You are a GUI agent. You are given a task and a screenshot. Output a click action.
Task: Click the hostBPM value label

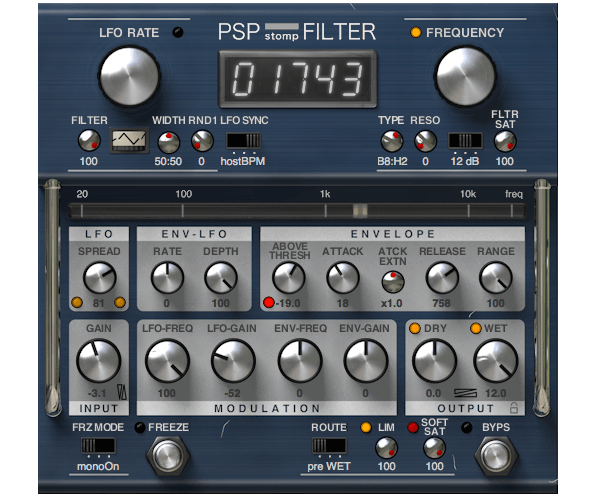coord(243,161)
